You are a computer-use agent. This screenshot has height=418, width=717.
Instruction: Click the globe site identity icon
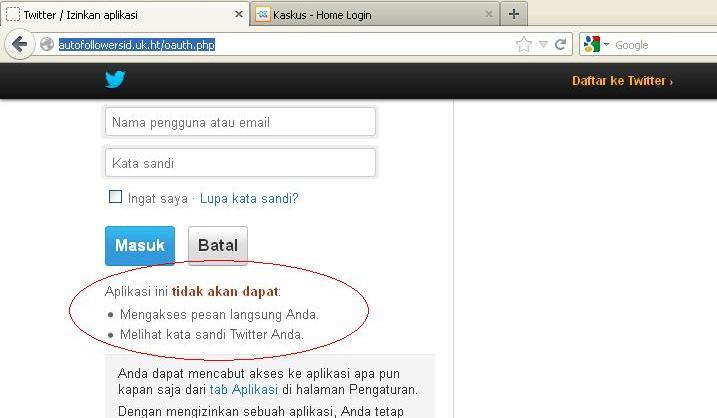[47, 44]
